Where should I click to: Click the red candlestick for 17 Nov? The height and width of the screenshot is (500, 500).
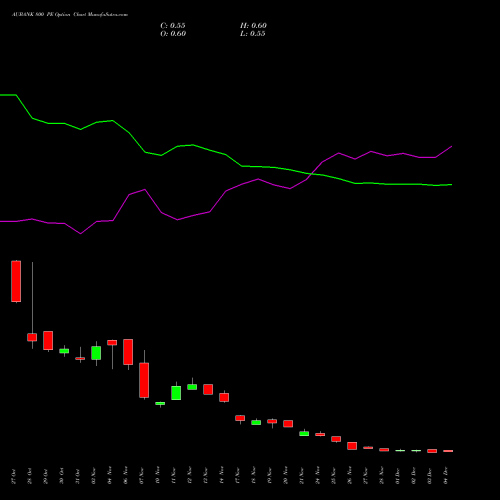pos(240,418)
